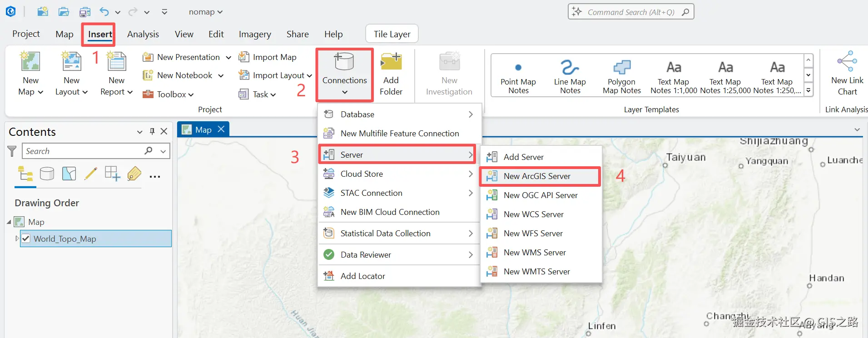Switch to List By Selection view
Viewport: 868px width, 338px height.
pos(69,174)
